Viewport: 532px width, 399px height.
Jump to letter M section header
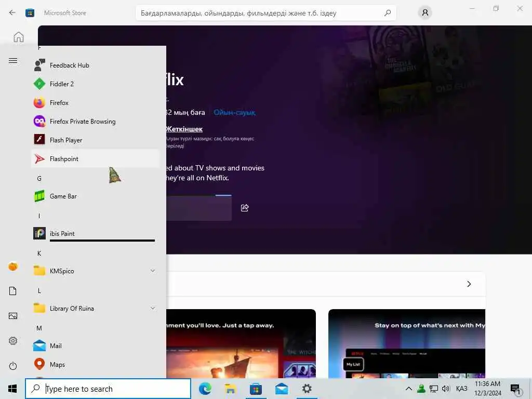click(x=39, y=328)
